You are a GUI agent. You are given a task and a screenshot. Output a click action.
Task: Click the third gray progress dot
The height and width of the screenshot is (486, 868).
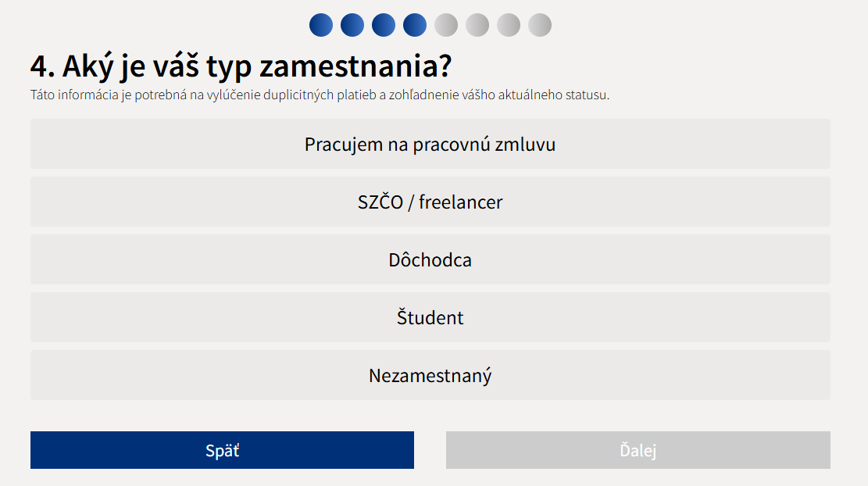point(509,25)
